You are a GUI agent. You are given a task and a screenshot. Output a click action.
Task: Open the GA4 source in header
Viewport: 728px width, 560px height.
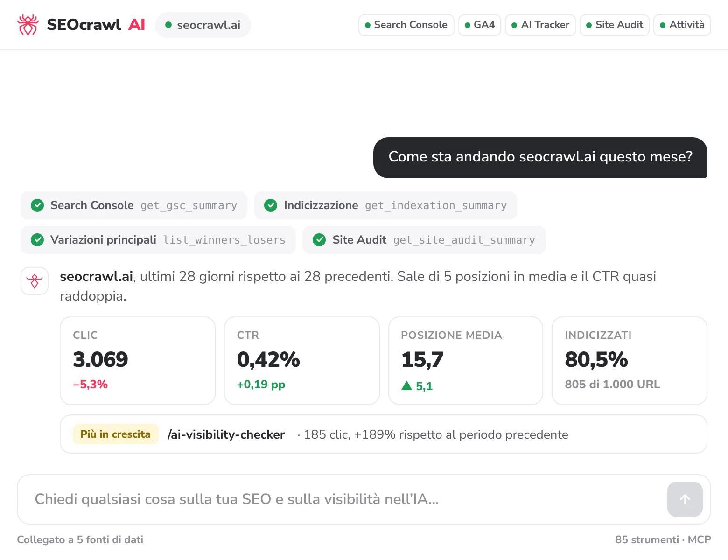click(479, 25)
